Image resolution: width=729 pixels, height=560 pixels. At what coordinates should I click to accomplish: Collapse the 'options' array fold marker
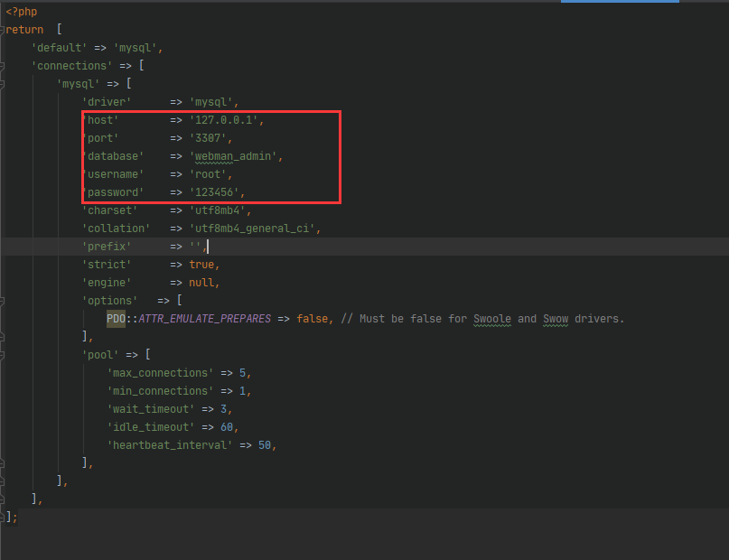click(x=2, y=301)
